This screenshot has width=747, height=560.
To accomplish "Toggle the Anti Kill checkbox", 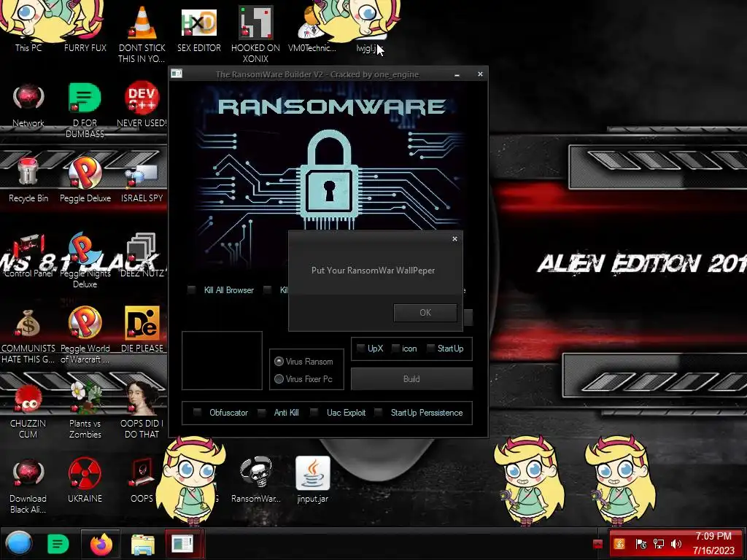I will pos(262,413).
